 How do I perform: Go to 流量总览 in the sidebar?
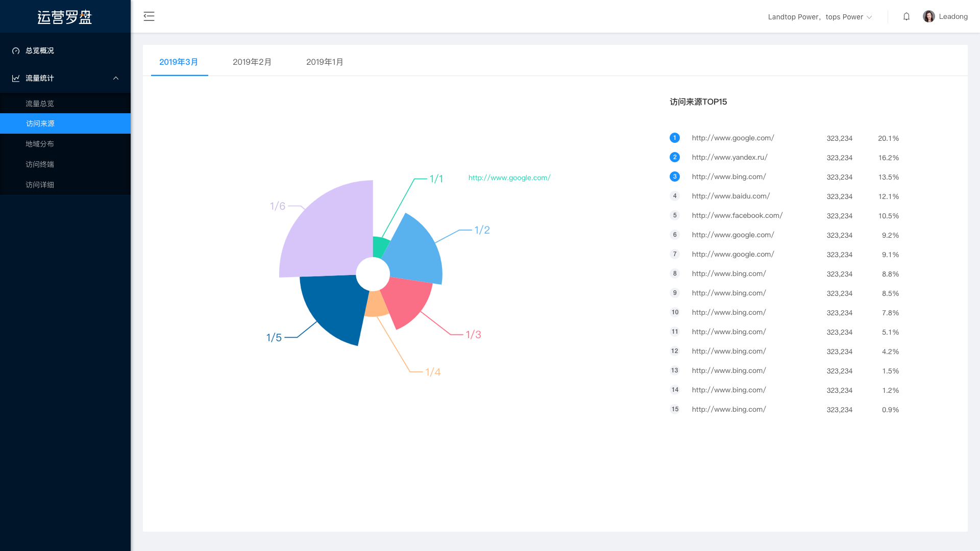tap(40, 104)
